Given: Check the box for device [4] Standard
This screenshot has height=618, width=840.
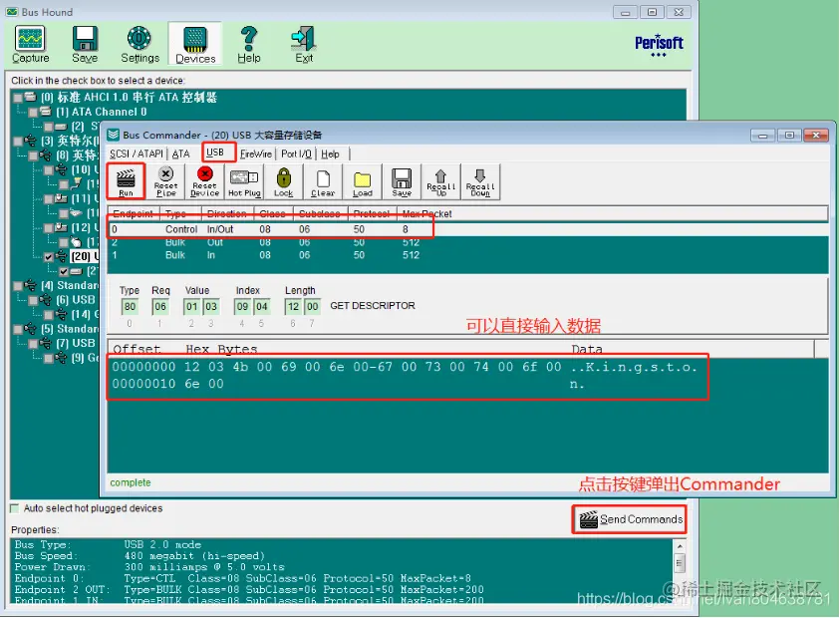Looking at the screenshot, I should pos(18,286).
